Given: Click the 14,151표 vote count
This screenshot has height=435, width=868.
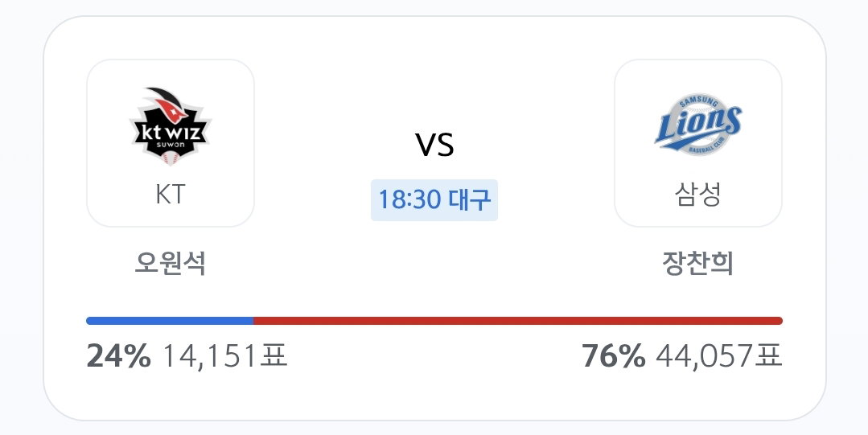Looking at the screenshot, I should coord(224,355).
